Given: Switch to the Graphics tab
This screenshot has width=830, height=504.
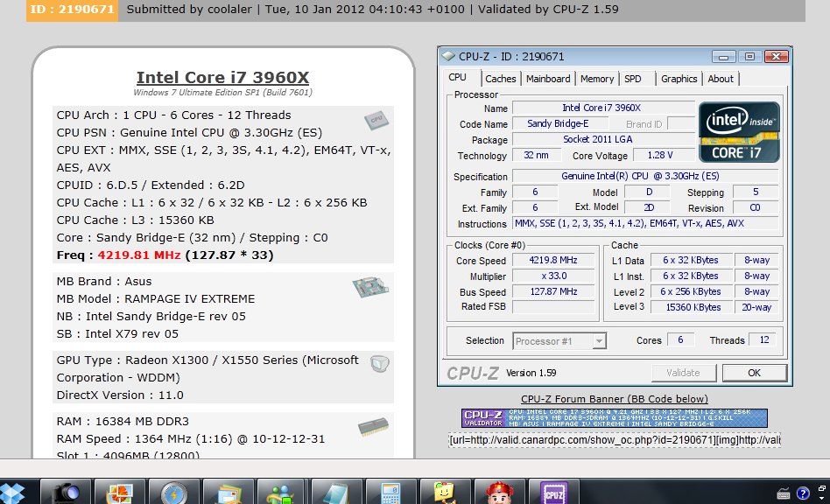Looking at the screenshot, I should [x=679, y=79].
